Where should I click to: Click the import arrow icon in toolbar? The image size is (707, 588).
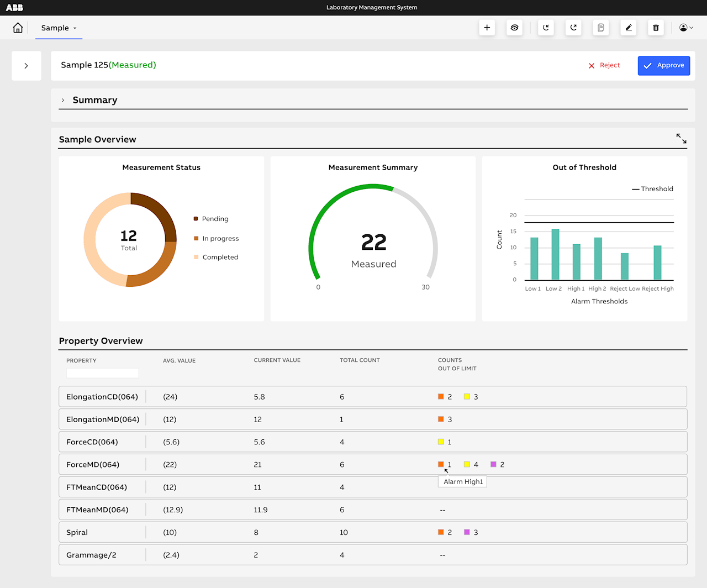pyautogui.click(x=546, y=28)
